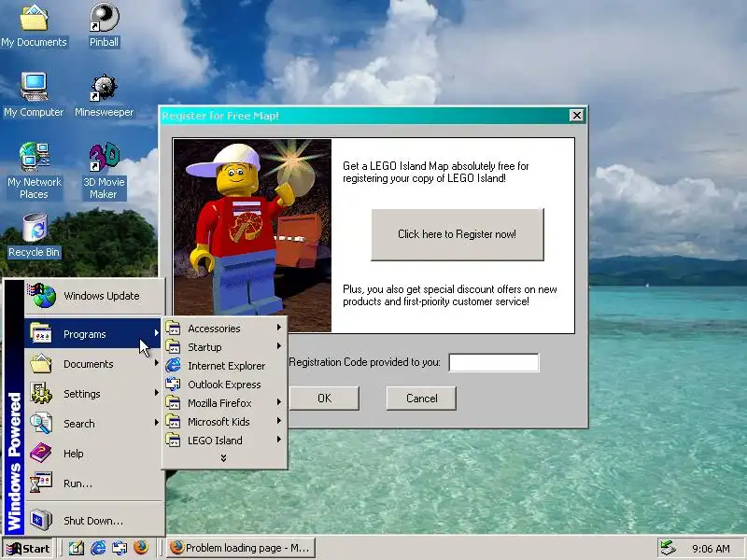Screen dimensions: 747x560
Task: Click the LEGO character picture
Action: pos(252,228)
